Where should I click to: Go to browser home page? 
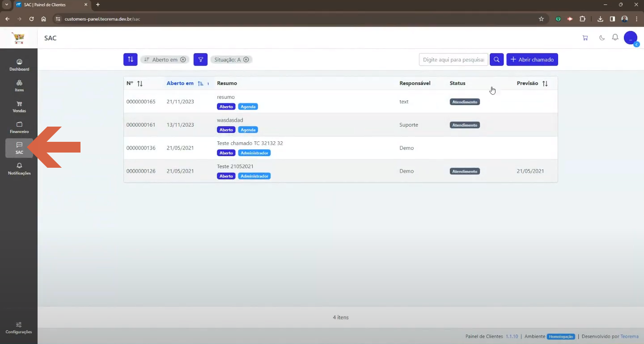(x=43, y=19)
